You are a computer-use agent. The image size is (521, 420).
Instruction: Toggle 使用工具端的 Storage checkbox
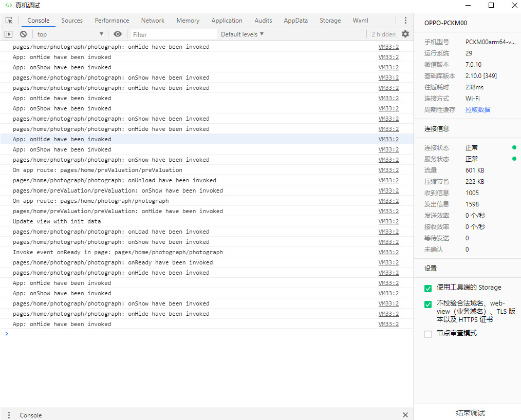pos(428,288)
